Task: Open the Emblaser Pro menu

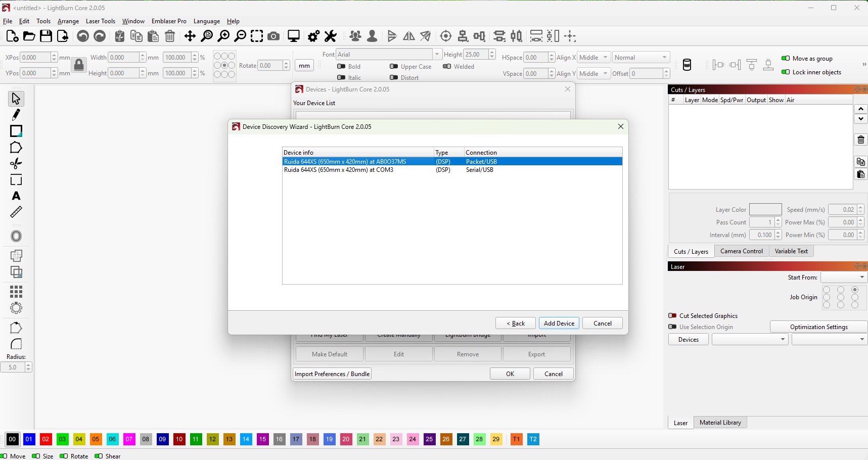Action: pos(169,21)
